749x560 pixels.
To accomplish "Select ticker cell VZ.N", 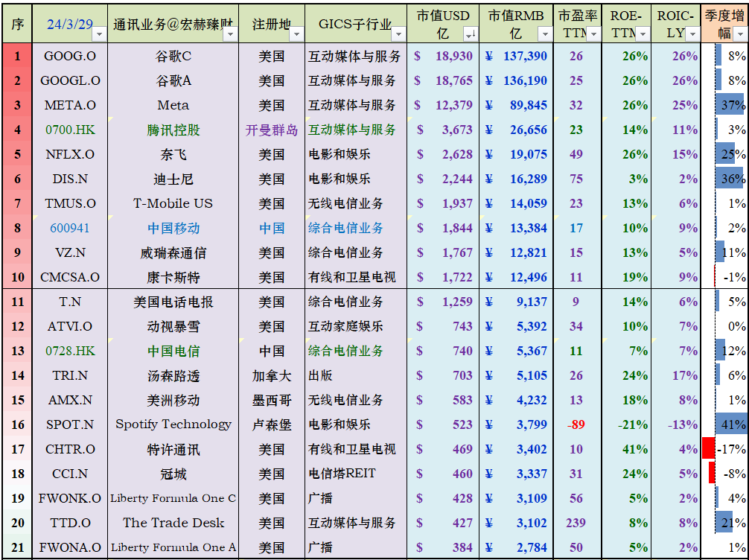I will click(x=70, y=252).
